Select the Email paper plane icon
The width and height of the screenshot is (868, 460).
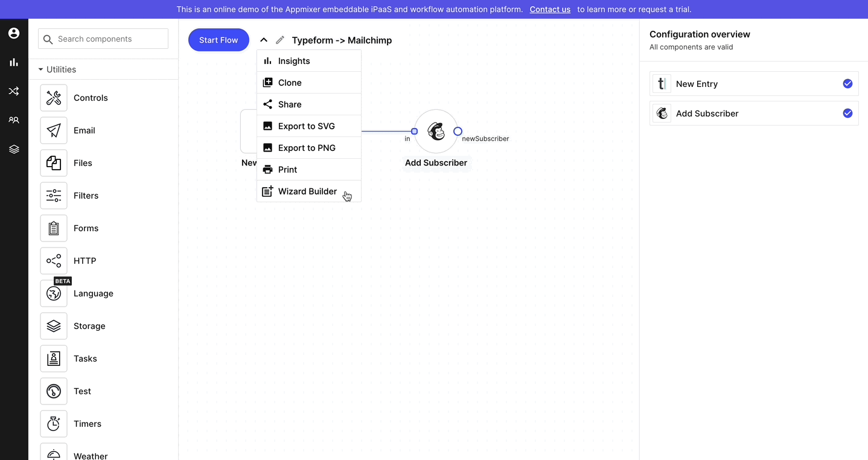(x=54, y=130)
